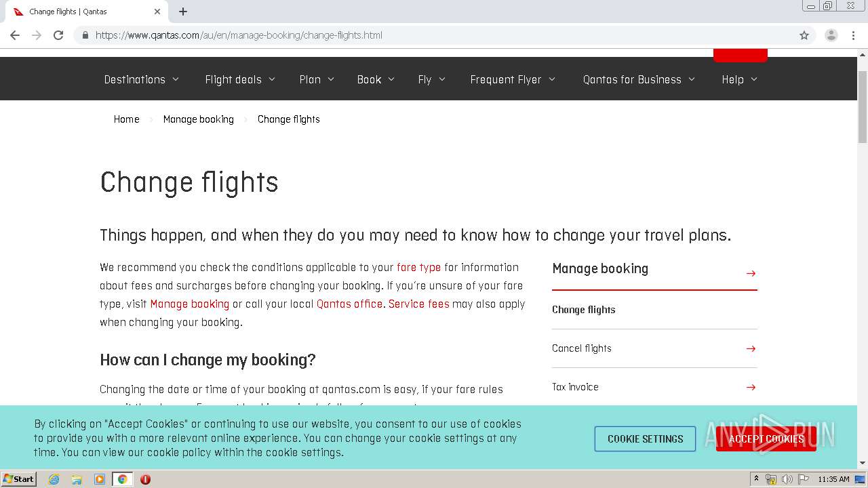
Task: Expand the Destinations menu
Action: pos(142,79)
